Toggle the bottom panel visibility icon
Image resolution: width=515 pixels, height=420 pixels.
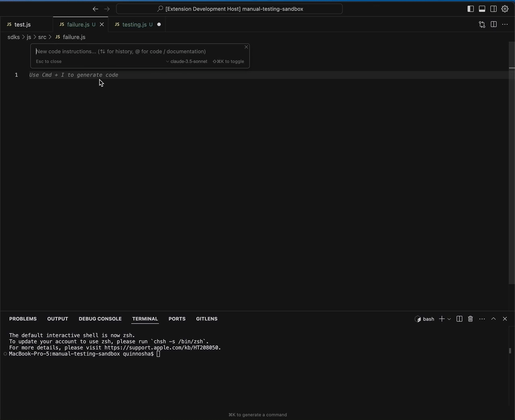pos(482,8)
